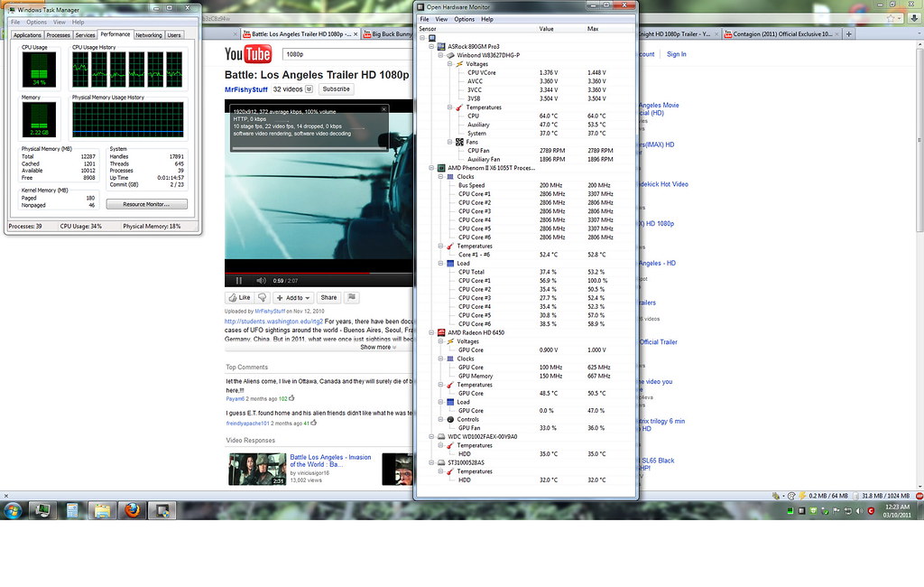This screenshot has height=587, width=924.
Task: Switch to Users tab in Task Manager
Action: 174,35
